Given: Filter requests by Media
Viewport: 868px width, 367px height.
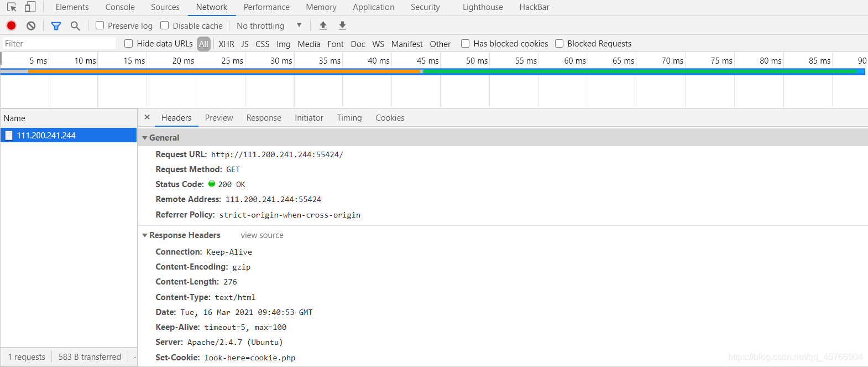Looking at the screenshot, I should (x=309, y=44).
